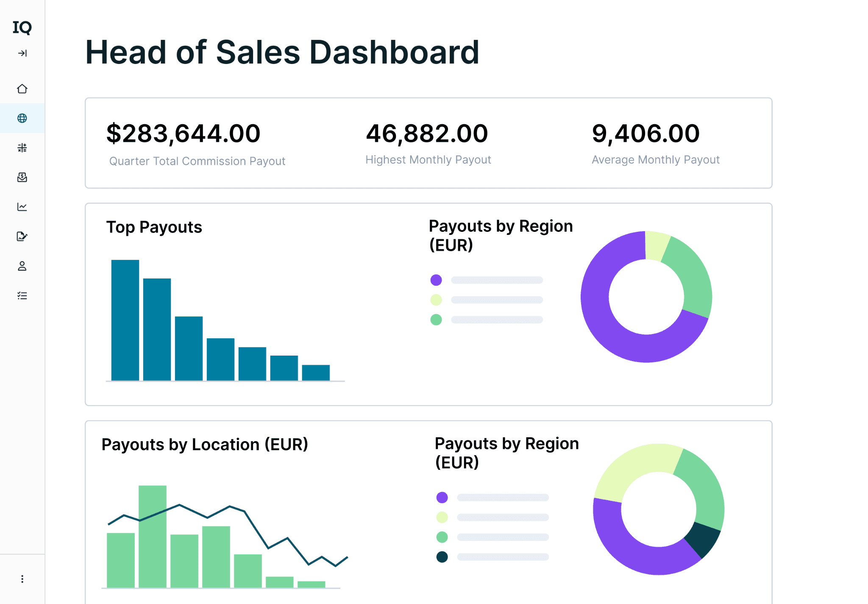The image size is (868, 604).
Task: Click the Head of Sales Dashboard title
Action: click(x=282, y=52)
